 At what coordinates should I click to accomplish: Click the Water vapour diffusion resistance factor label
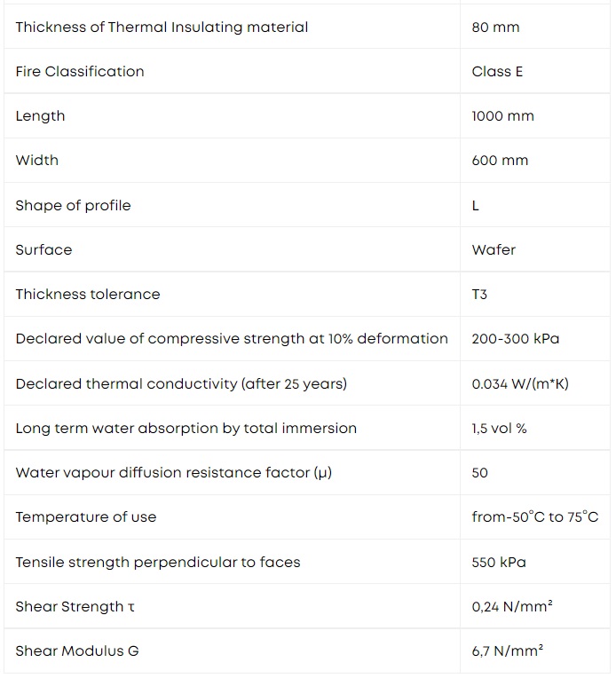pyautogui.click(x=173, y=473)
